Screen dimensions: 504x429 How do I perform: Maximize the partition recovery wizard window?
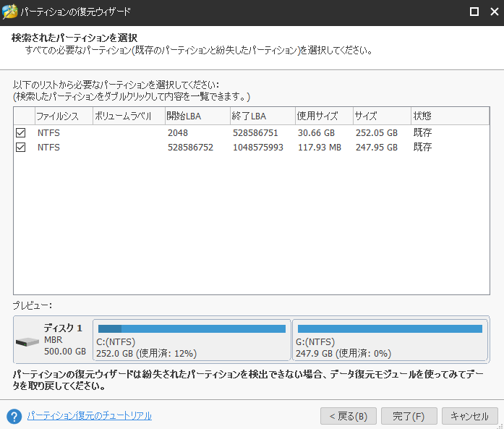click(474, 12)
